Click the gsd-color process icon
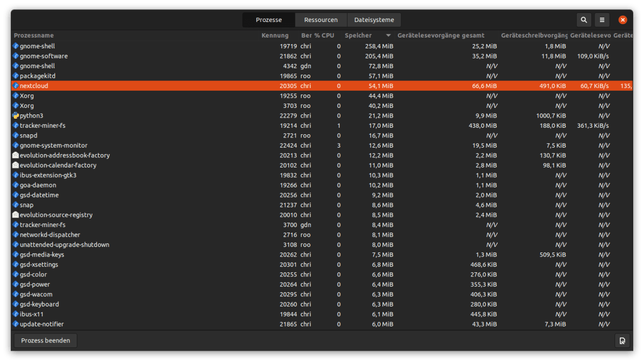This screenshot has height=363, width=644. 16,274
